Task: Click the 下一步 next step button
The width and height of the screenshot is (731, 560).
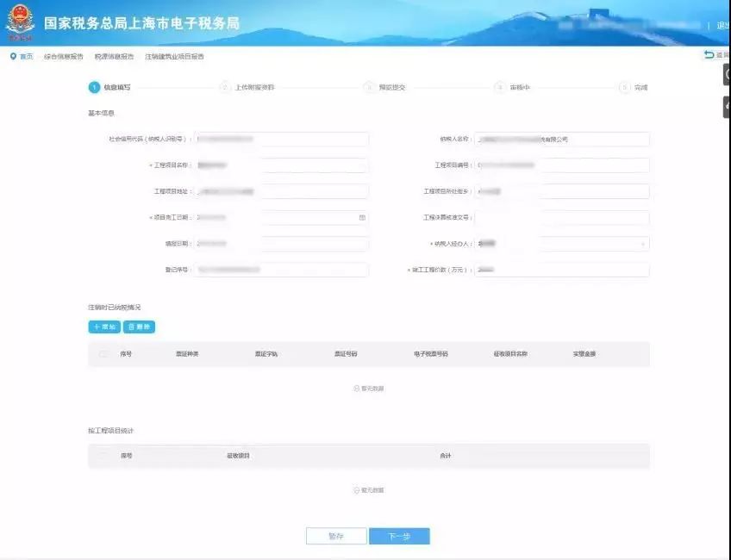Action: [x=399, y=536]
